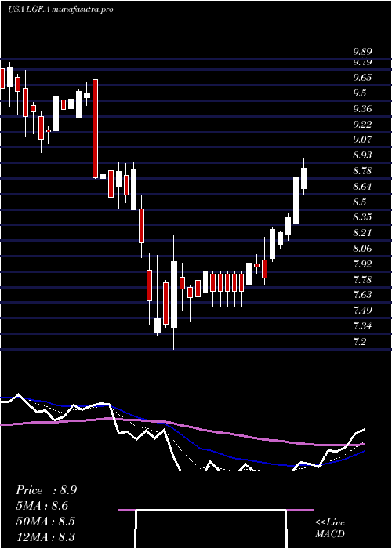Screen dimensions: 392x549
Task: Click the tall red candle dropping from 9.65
Action: [95, 129]
